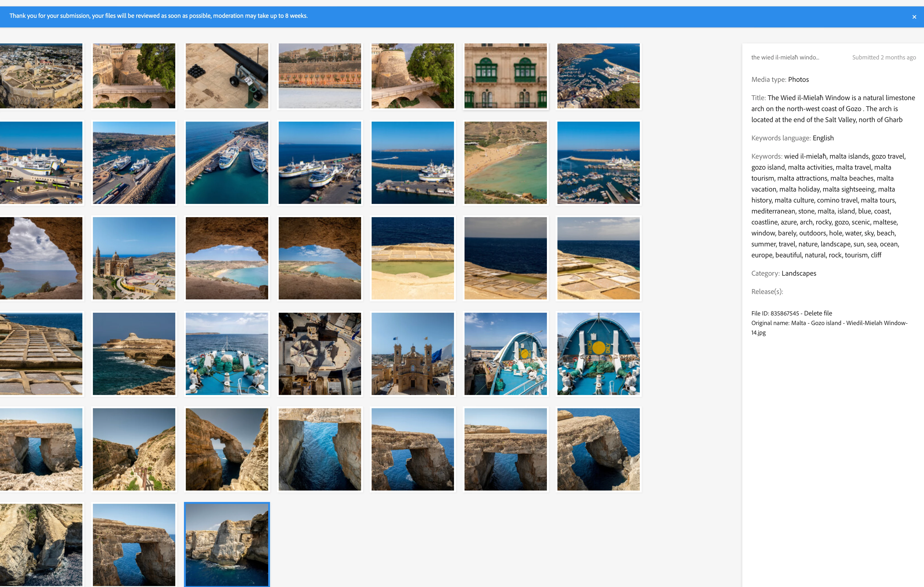Click the truncated file title in the details panel
Viewport: 924px width, 587px height.
tap(785, 58)
